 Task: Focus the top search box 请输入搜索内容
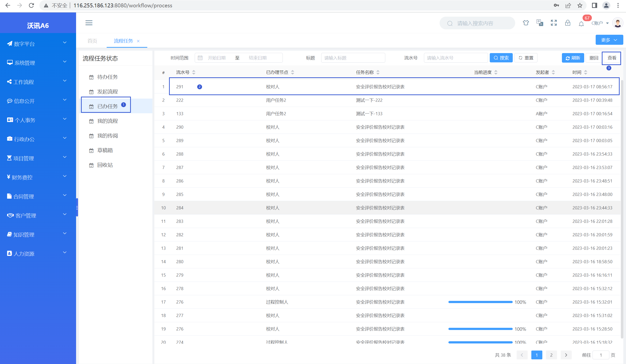coord(477,23)
